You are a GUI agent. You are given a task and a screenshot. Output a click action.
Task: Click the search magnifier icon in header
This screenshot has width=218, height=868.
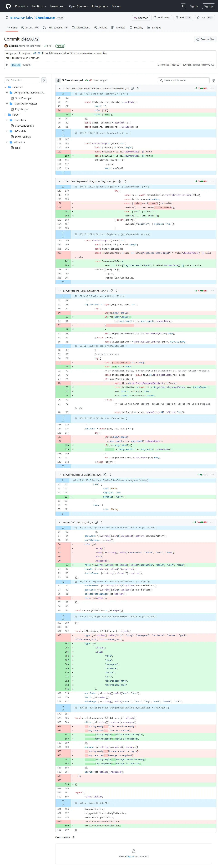[183, 6]
